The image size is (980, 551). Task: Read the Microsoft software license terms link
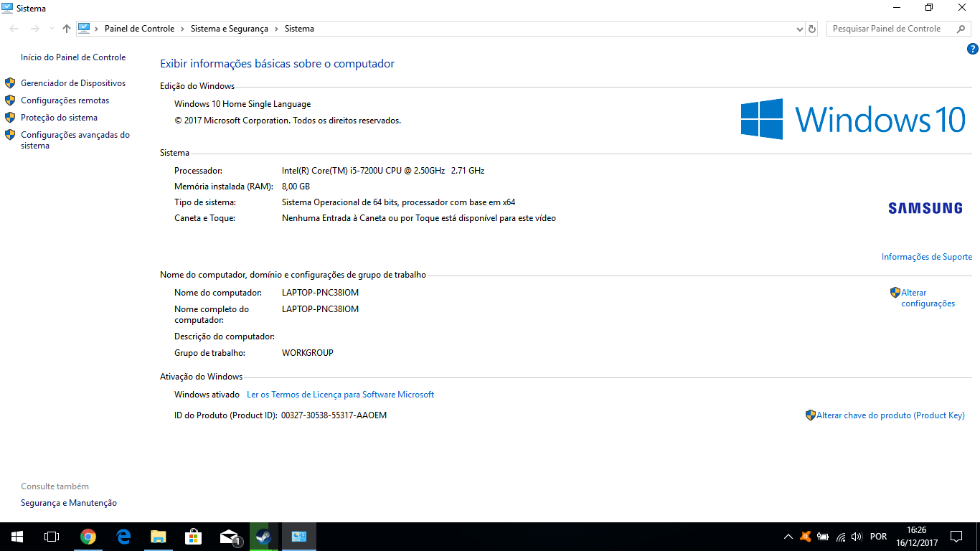pos(340,395)
